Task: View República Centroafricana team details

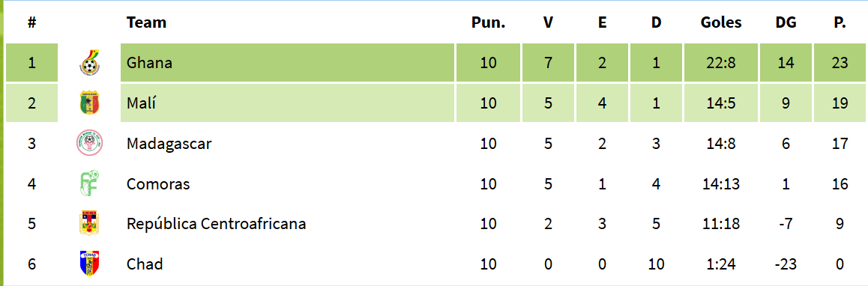Action: click(217, 224)
